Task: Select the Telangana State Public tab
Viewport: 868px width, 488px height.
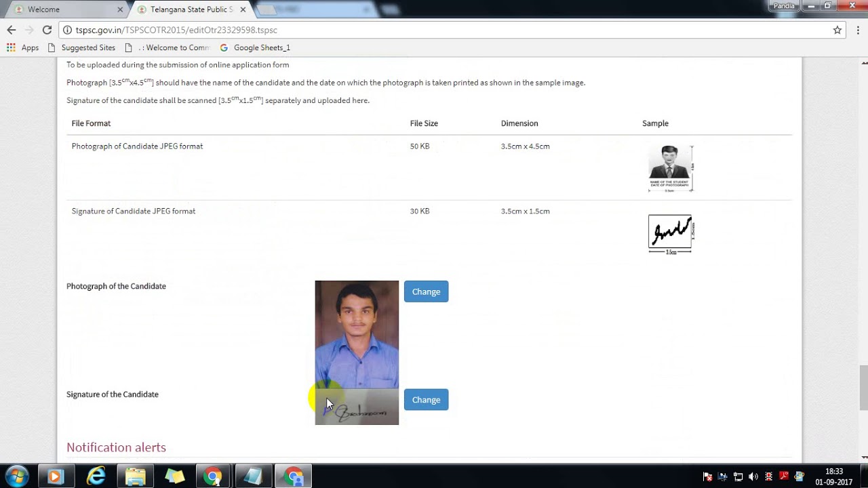Action: click(191, 9)
